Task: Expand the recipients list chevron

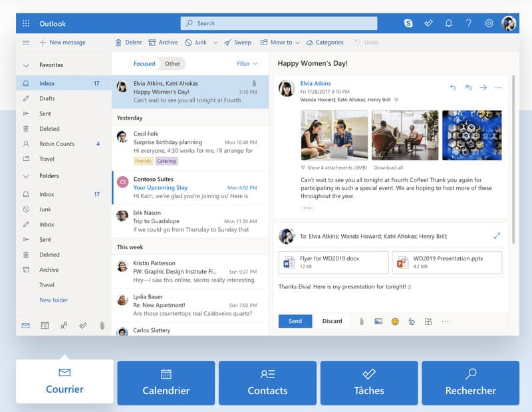Action: pyautogui.click(x=396, y=100)
